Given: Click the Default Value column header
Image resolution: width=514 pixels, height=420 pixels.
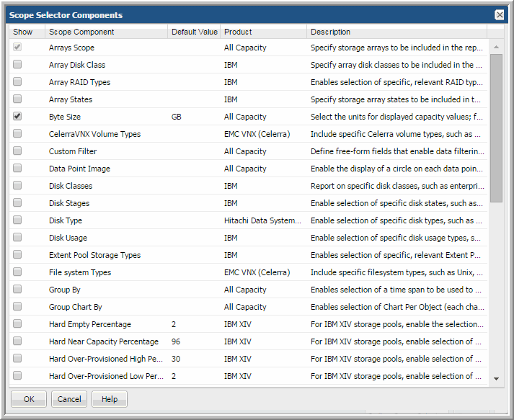Looking at the screenshot, I should click(194, 32).
